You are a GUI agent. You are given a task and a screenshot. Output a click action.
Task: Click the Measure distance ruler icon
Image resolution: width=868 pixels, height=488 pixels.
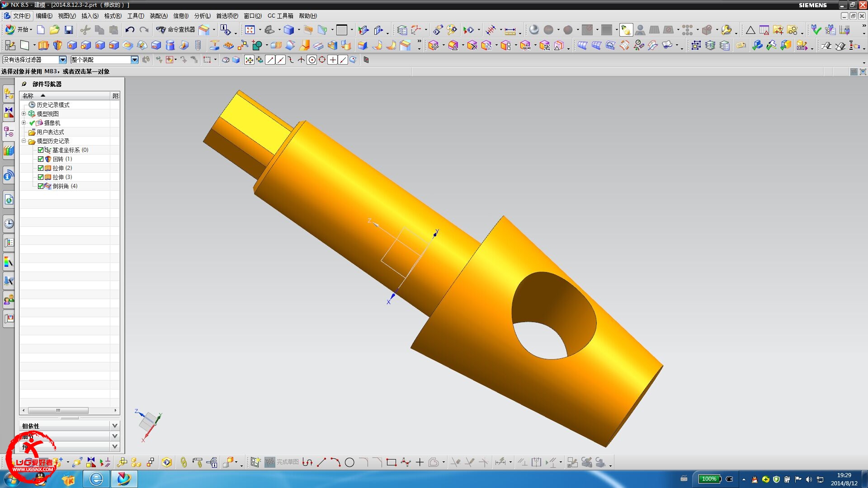coord(510,30)
